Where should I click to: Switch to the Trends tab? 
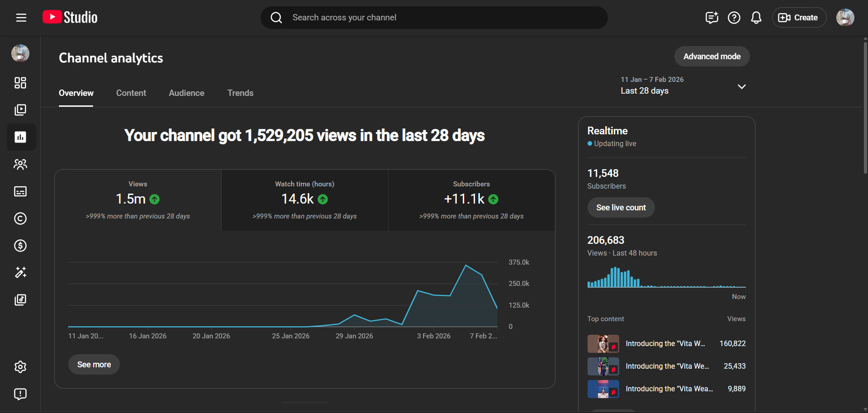(240, 93)
